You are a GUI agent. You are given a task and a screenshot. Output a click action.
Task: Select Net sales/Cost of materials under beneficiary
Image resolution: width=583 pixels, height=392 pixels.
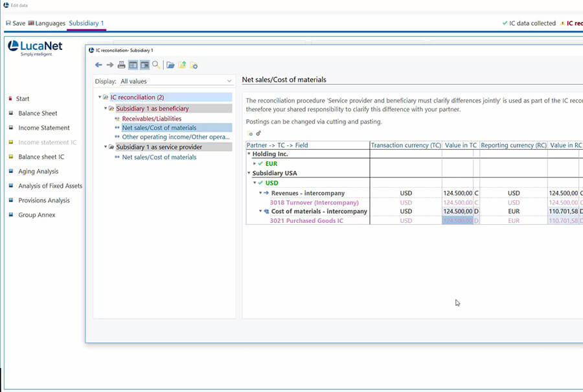pyautogui.click(x=159, y=128)
